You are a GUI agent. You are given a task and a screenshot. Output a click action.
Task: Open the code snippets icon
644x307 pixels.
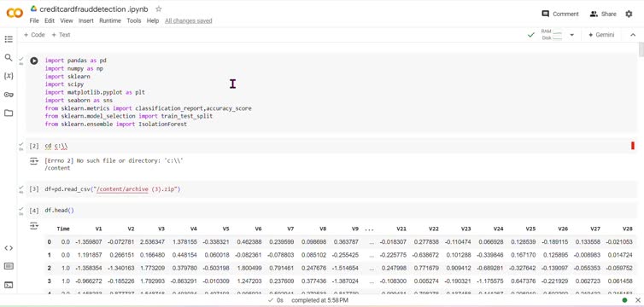9,248
